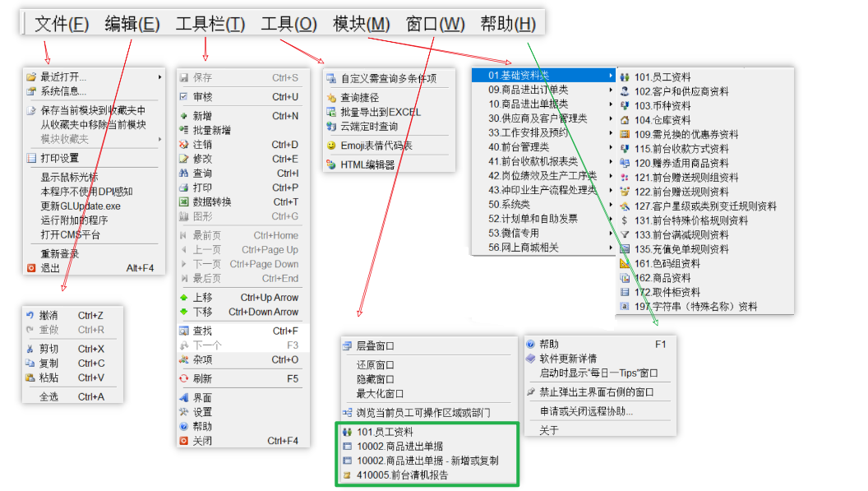This screenshot has width=868, height=491.
Task: Open the 工具栏(T) menu
Action: 210,24
